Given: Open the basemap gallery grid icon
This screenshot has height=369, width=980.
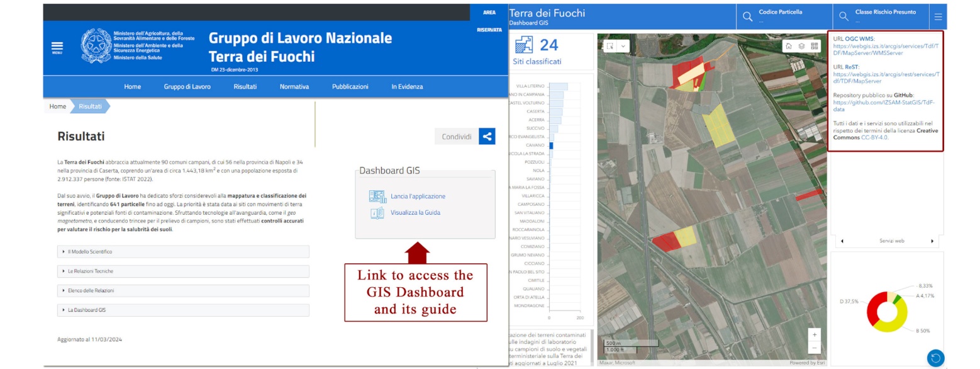Looking at the screenshot, I should click(815, 46).
